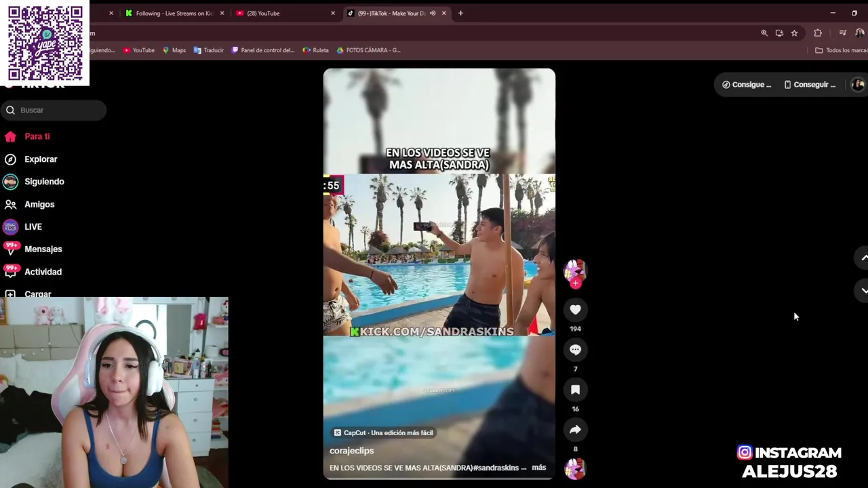Expand Todos los marcadores folder
This screenshot has width=868, height=488.
(x=841, y=50)
